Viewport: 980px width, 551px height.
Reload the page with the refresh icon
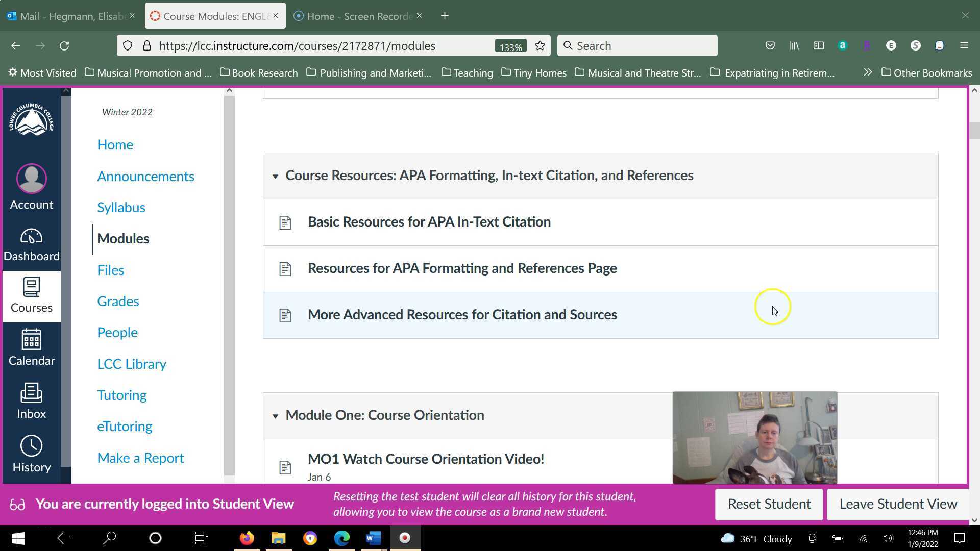pyautogui.click(x=64, y=45)
